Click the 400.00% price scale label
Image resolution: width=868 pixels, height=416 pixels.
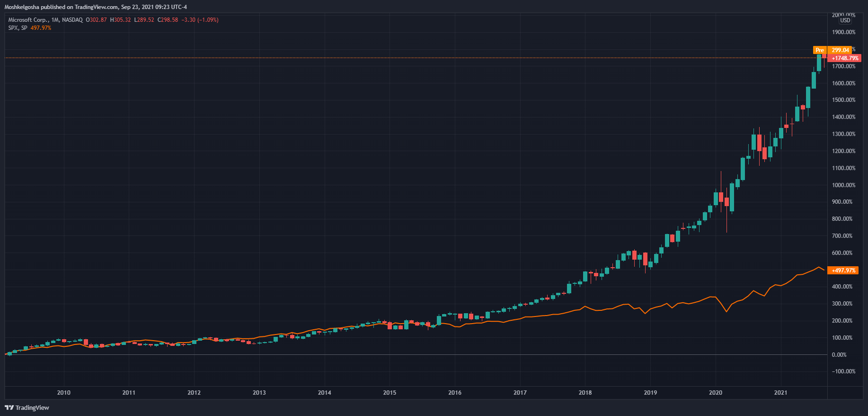[842, 287]
